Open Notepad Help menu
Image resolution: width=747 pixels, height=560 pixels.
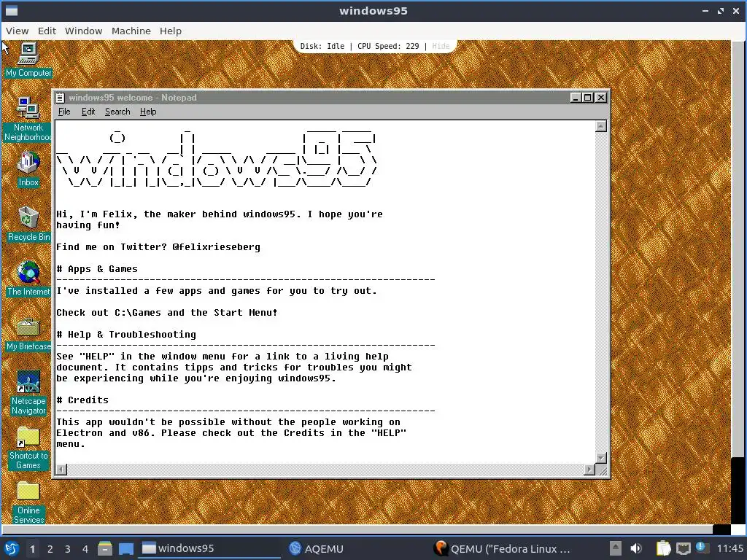click(x=147, y=112)
